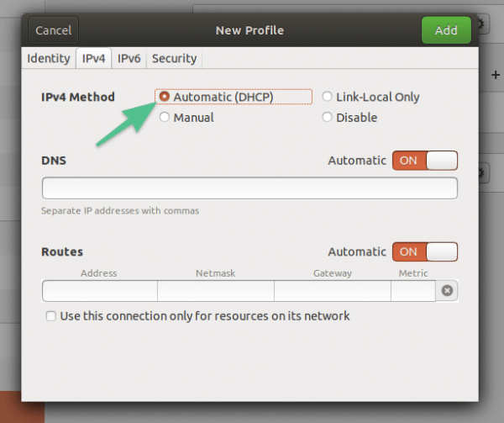Viewport: 504px width, 423px height.
Task: Choose the Disable IPv4 method
Action: tap(349, 118)
